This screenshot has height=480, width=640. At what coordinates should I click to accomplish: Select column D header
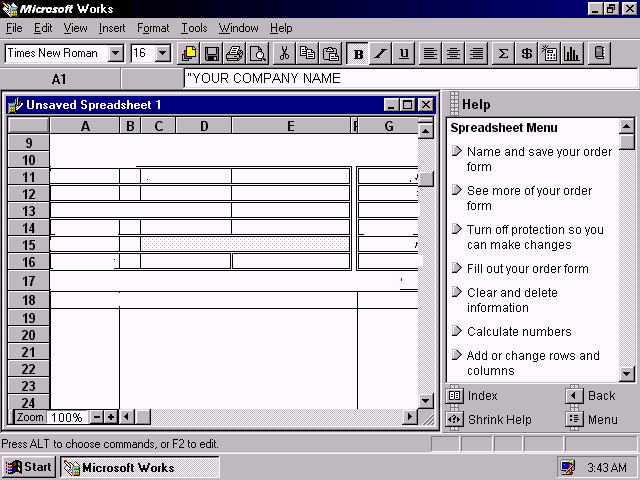coord(204,126)
